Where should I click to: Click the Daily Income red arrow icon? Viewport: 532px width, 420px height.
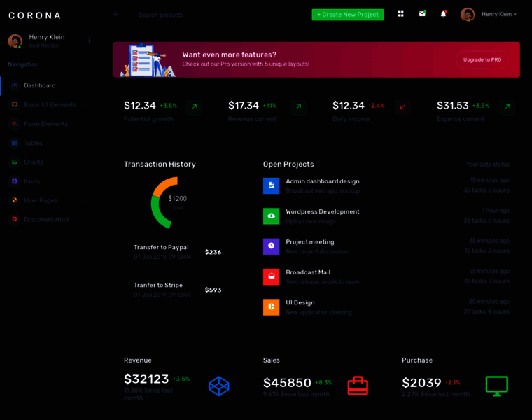pos(402,106)
